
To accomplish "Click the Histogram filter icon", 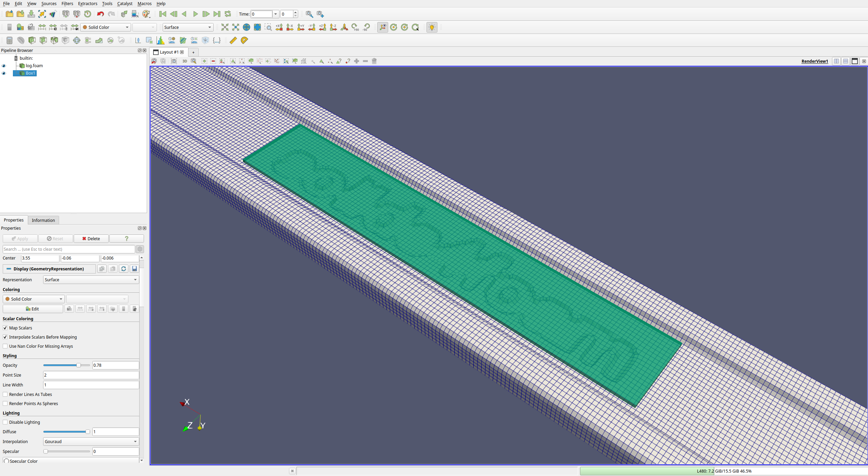I will click(x=160, y=40).
